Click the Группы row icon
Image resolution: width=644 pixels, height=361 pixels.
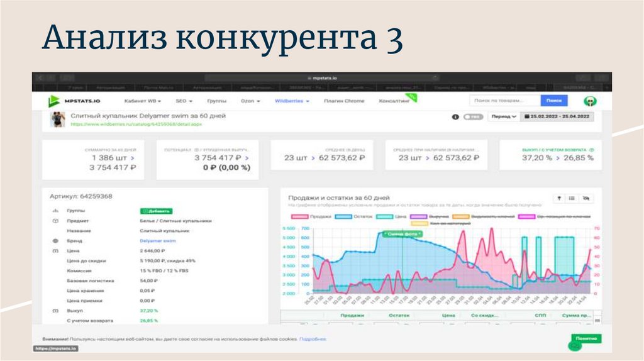(55, 211)
